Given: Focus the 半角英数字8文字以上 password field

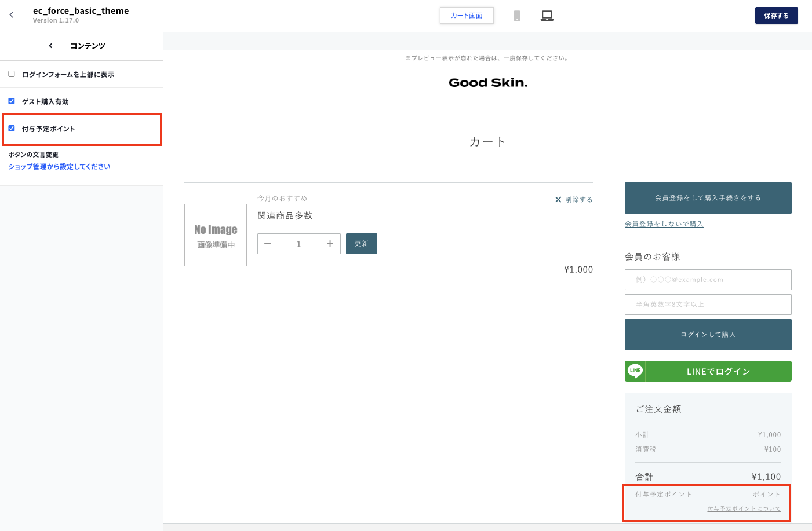Looking at the screenshot, I should coord(708,305).
